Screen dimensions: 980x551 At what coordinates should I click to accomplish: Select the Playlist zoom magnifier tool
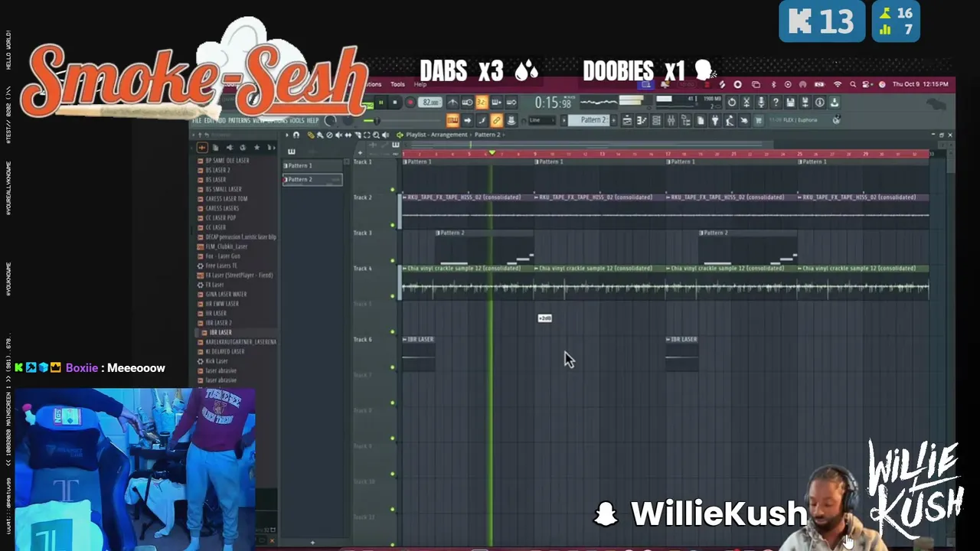click(x=375, y=135)
